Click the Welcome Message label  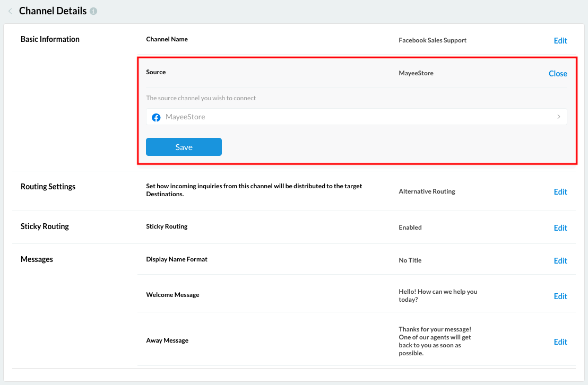coord(172,295)
